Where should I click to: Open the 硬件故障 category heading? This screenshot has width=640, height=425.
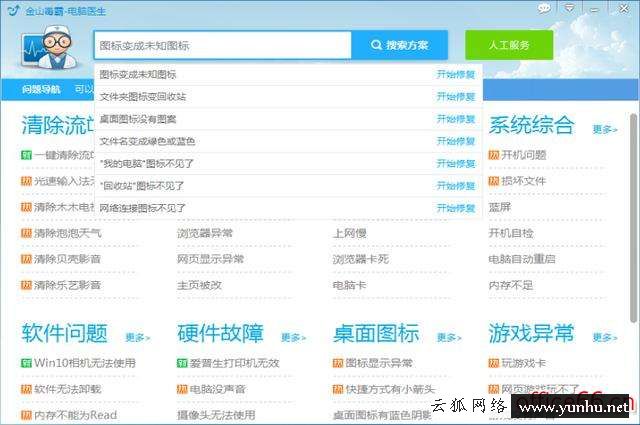pos(220,333)
